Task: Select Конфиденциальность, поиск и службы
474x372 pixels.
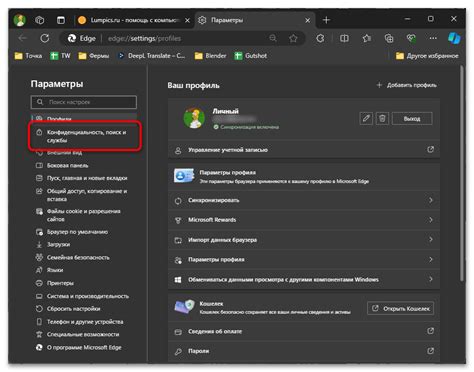Action: [x=85, y=136]
